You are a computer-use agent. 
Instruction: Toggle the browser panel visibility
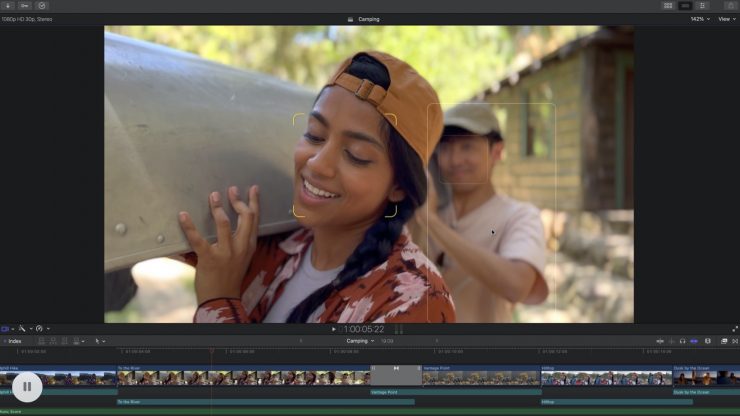pyautogui.click(x=668, y=6)
